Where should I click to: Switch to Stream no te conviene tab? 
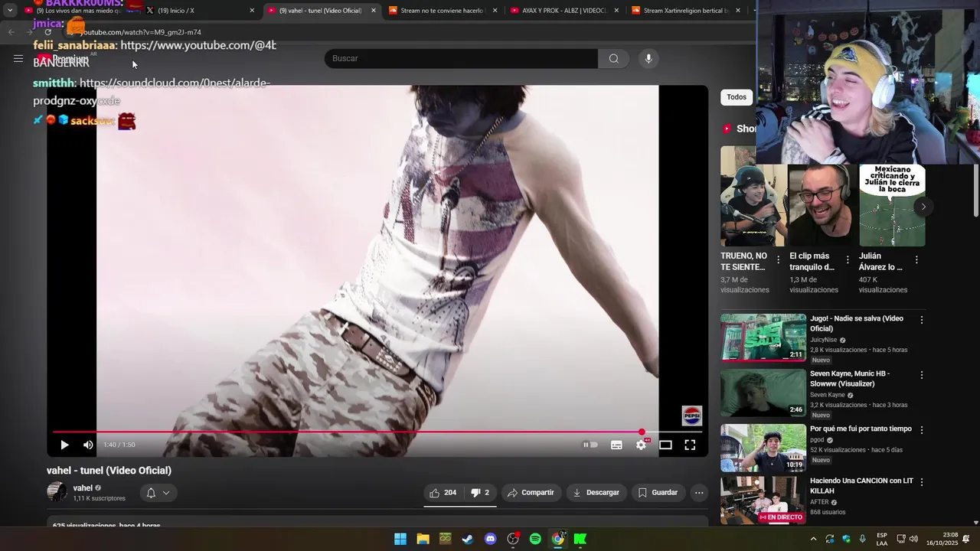443,11
